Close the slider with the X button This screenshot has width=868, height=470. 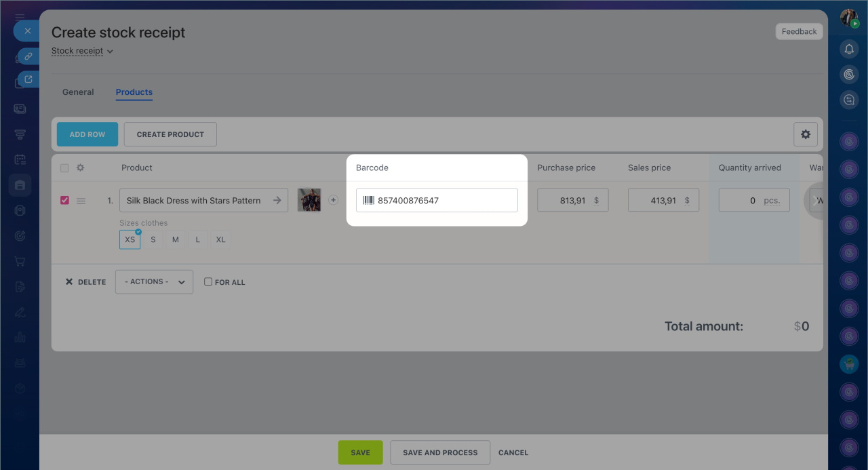tap(28, 31)
